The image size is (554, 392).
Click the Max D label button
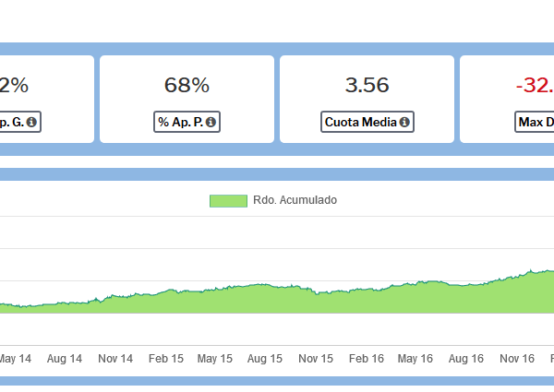[x=535, y=122]
